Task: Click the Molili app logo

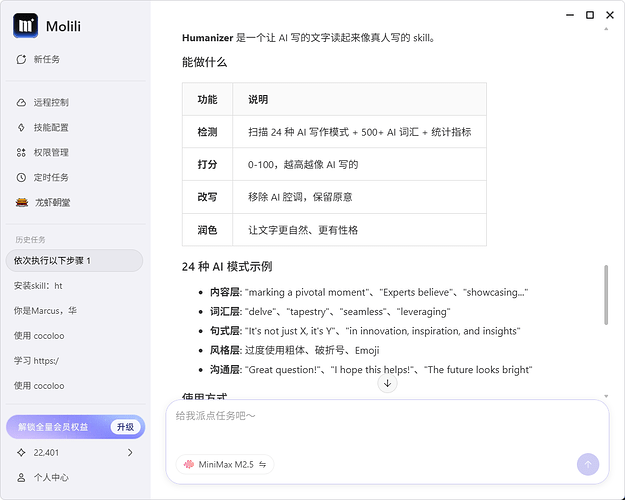Action: (26, 26)
